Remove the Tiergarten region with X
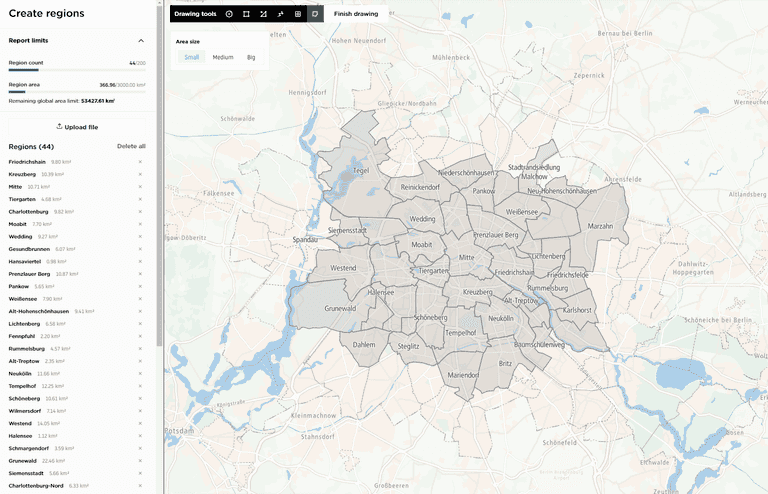 (x=140, y=199)
